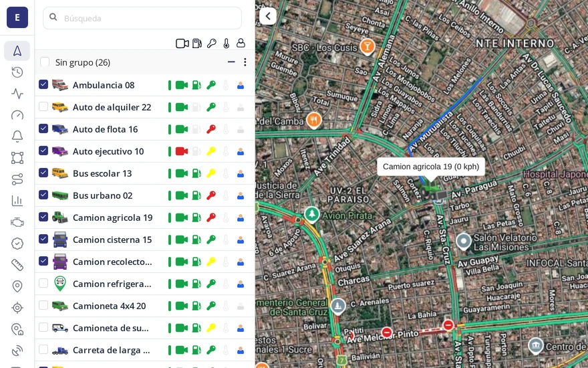Uncheck the Bus urbano 02 checkbox

tap(43, 195)
